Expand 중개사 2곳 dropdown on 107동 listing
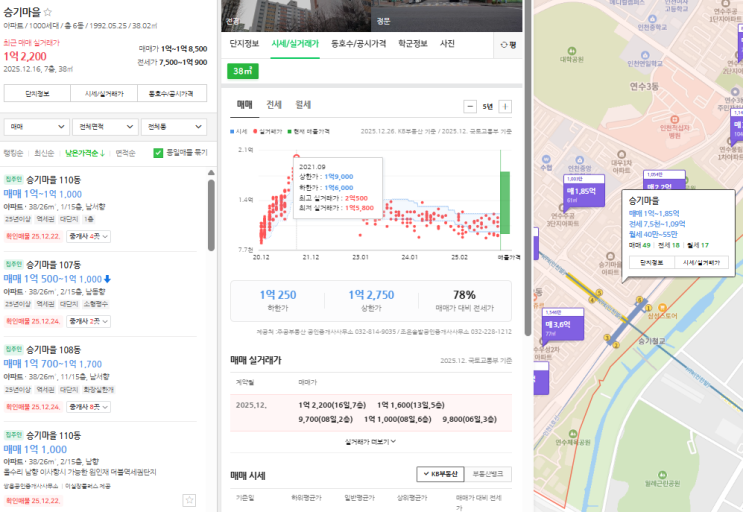The image size is (743, 512). pyautogui.click(x=88, y=321)
